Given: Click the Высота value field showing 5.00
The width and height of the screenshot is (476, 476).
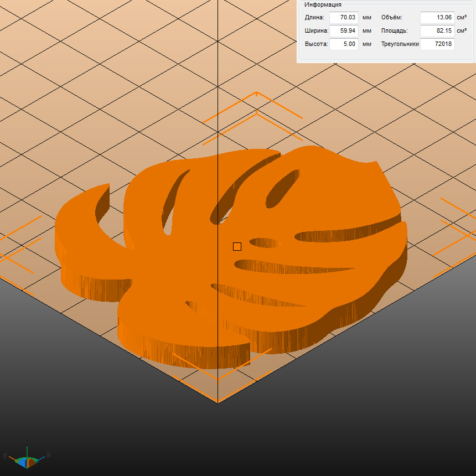Looking at the screenshot, I should (344, 44).
